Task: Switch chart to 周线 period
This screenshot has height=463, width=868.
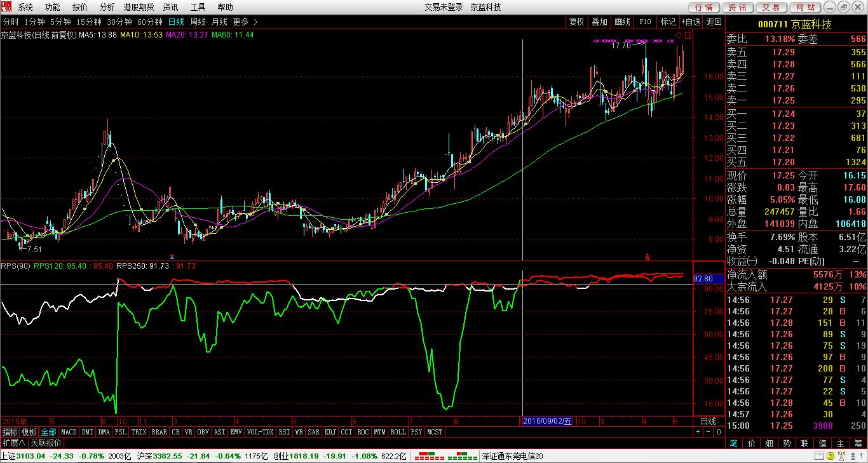Action: [198, 22]
